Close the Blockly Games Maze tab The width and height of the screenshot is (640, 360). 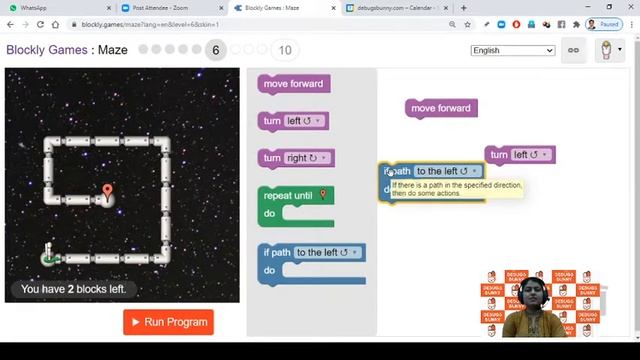(x=333, y=8)
